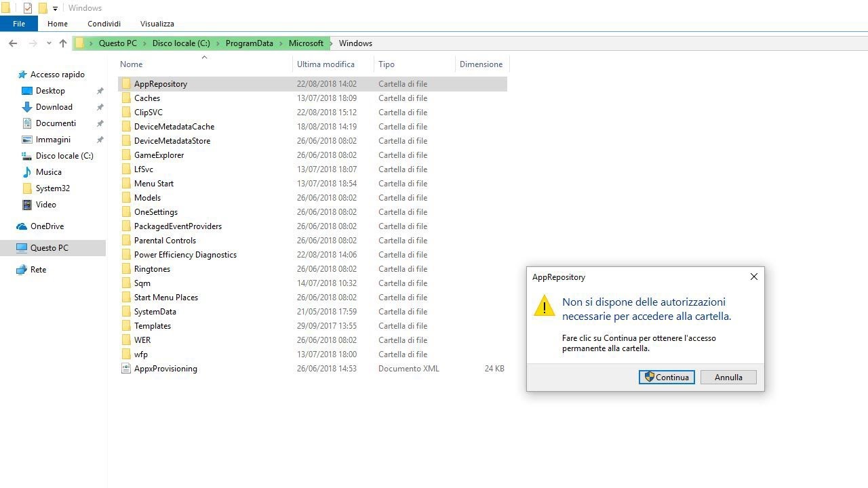Image resolution: width=868 pixels, height=488 pixels.
Task: Open the Rete network icon
Action: (22, 270)
